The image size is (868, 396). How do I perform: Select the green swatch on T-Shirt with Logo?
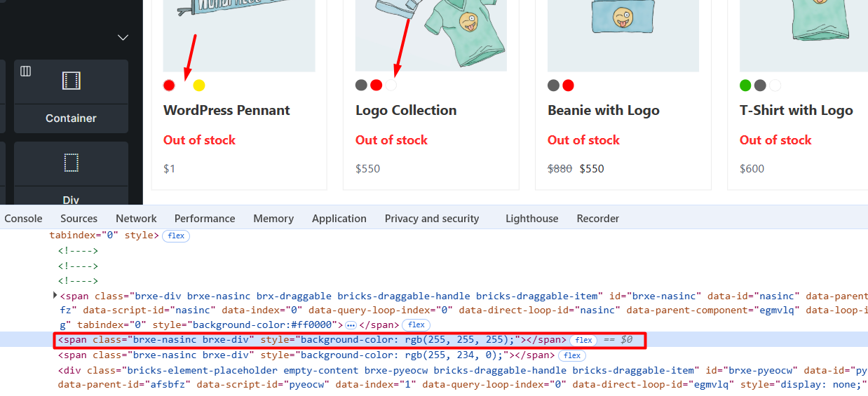coord(745,86)
